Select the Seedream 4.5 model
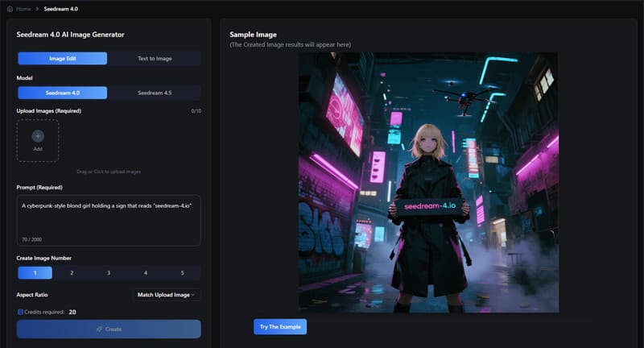 (155, 93)
